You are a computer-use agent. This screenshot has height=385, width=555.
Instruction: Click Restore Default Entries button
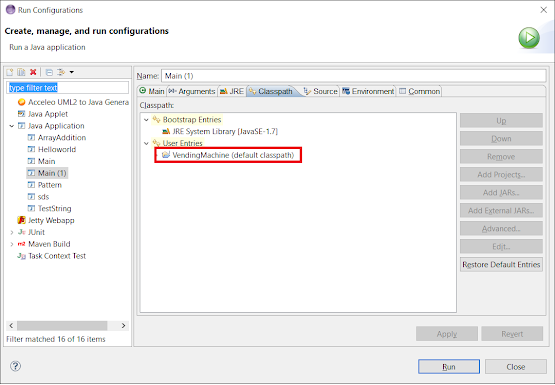(x=501, y=265)
